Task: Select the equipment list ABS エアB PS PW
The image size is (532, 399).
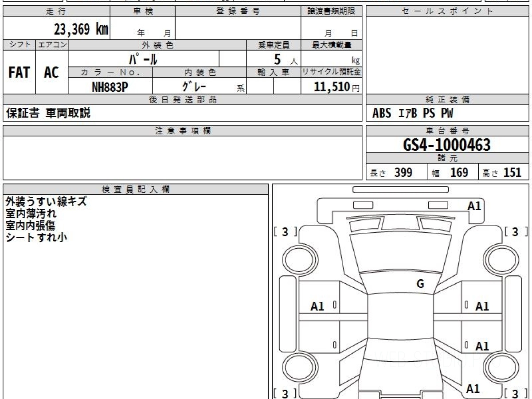Action: (x=413, y=113)
